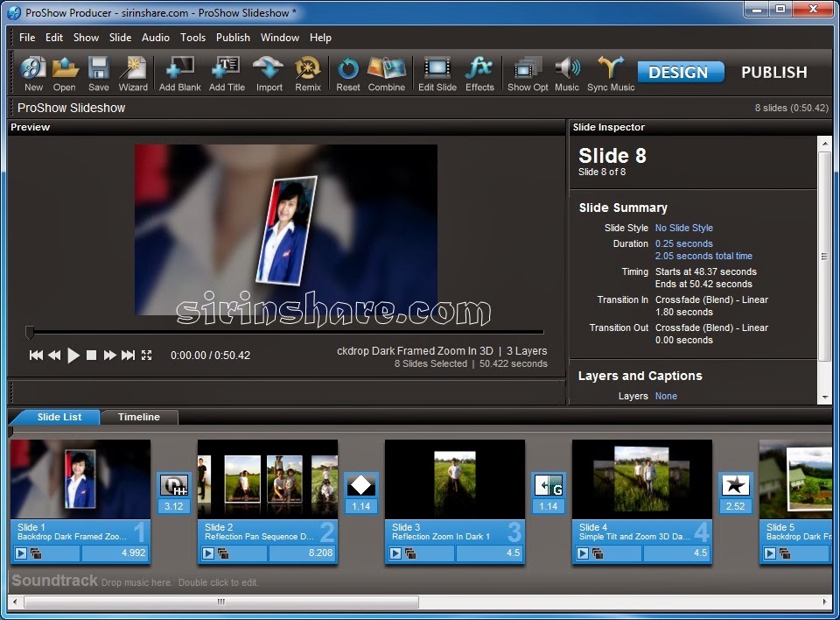Stop the preview playback
840x620 pixels.
click(92, 355)
